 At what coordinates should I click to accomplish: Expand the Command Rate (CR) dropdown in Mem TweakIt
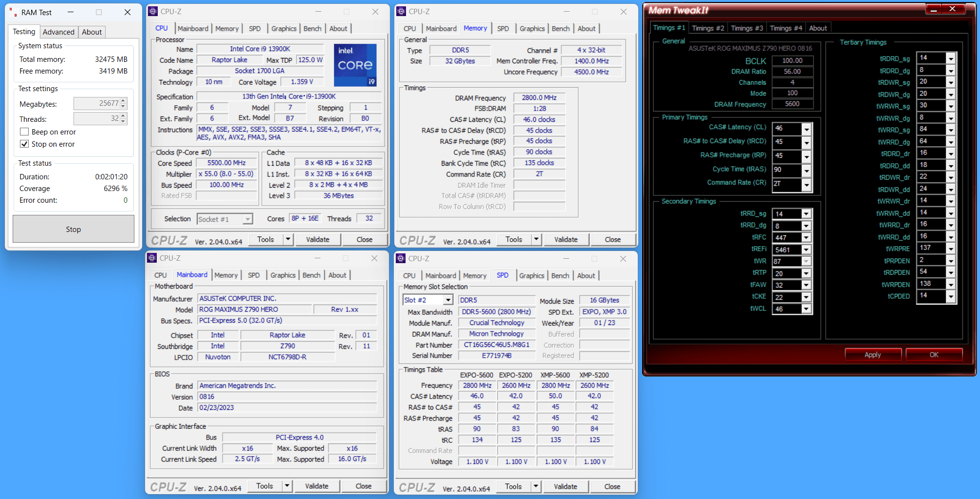pos(807,185)
